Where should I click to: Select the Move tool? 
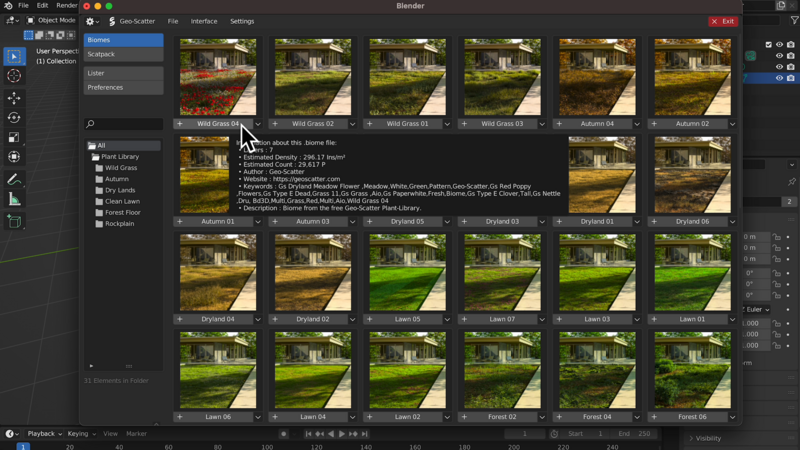(x=14, y=97)
